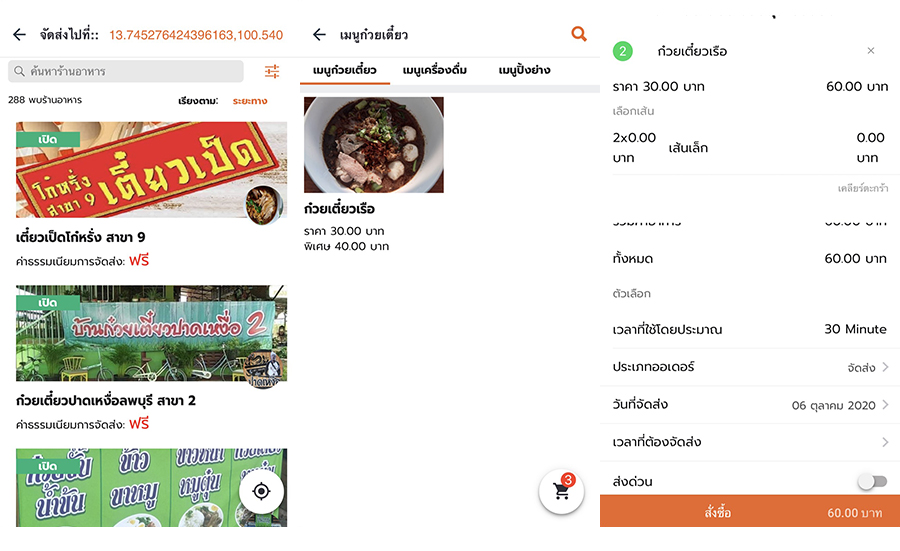Screen dimensions: 900x551
Task: Tap the locate-me crosshair button
Action: click(261, 491)
